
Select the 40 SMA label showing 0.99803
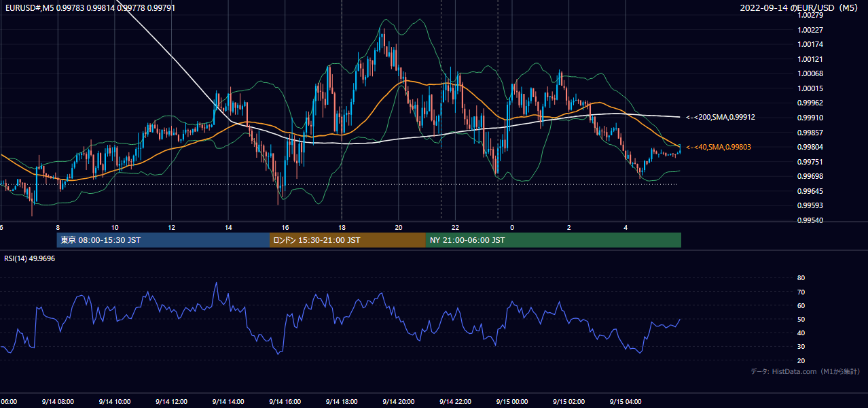719,147
